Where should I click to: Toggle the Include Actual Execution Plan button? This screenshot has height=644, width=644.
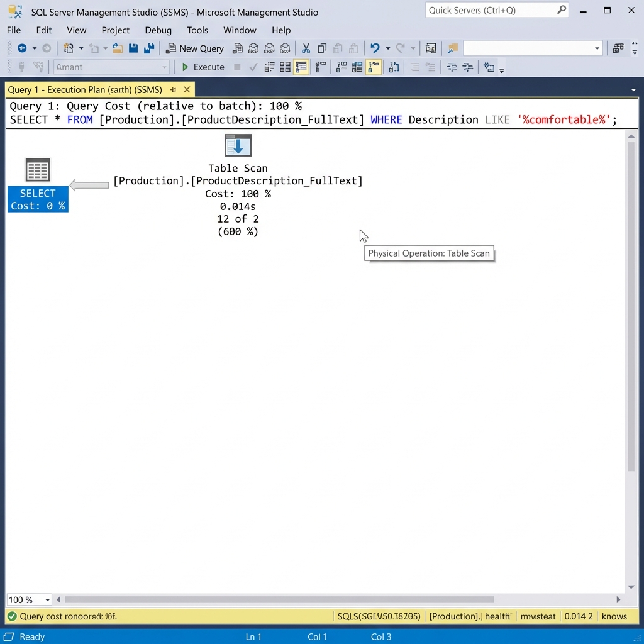[x=301, y=67]
